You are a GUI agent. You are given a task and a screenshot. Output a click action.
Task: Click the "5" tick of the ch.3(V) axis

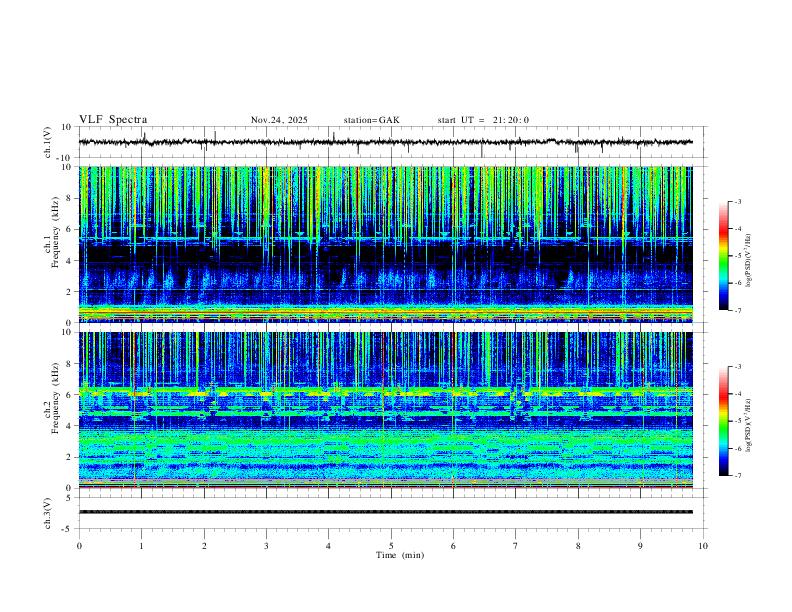click(69, 497)
